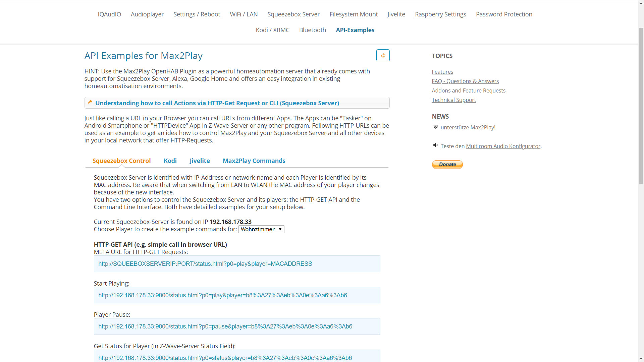The image size is (644, 362).
Task: Click the HTTP-GET API bold heading
Action: [160, 245]
